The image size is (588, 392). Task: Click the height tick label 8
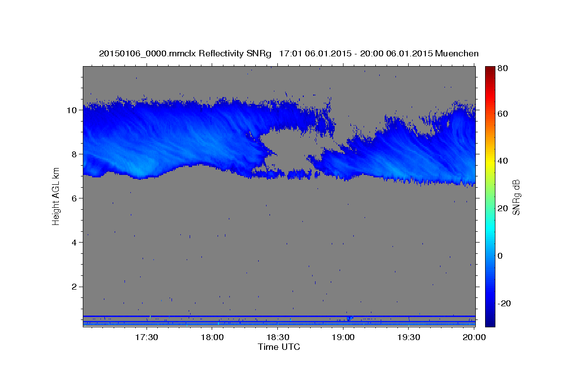(74, 154)
